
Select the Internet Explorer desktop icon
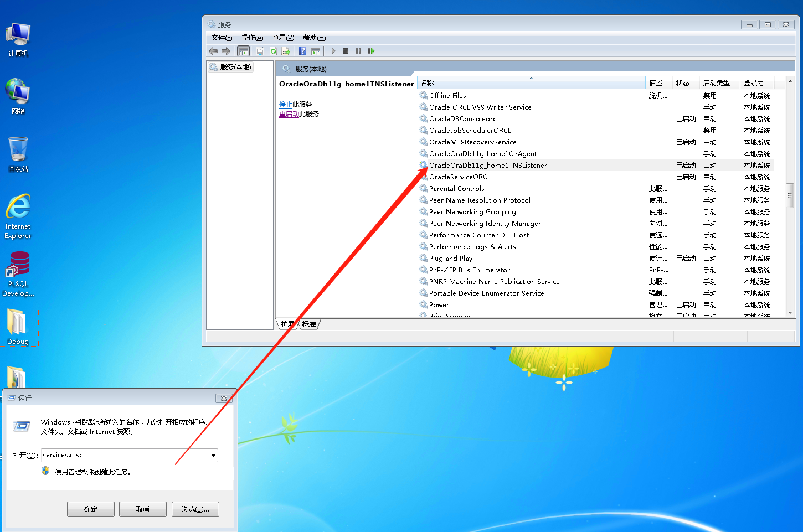click(x=18, y=216)
